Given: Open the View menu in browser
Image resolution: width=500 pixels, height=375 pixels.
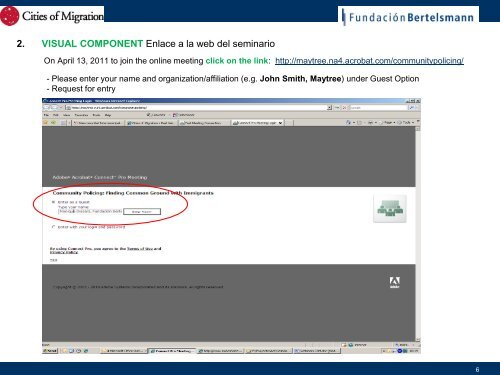Looking at the screenshot, I should [66, 115].
